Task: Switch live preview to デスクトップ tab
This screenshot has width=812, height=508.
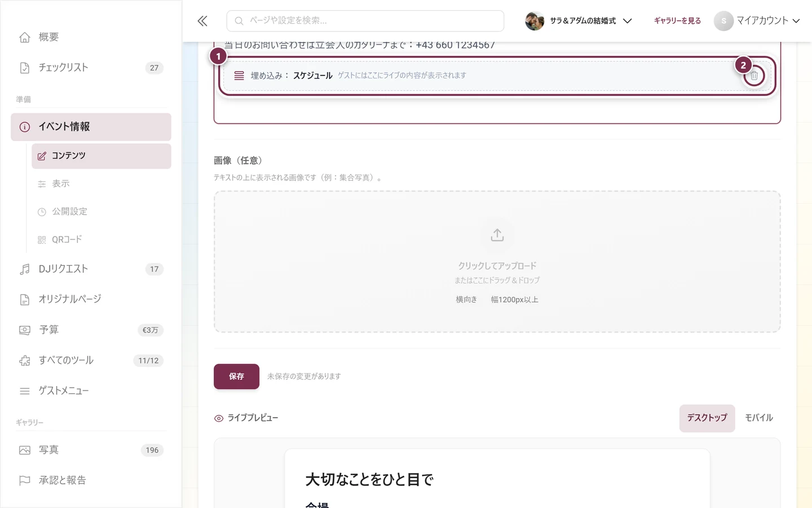Action: 707,418
